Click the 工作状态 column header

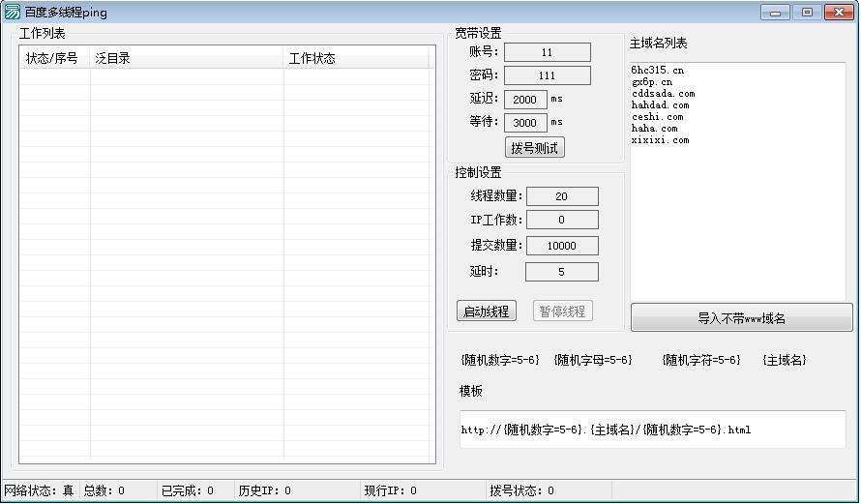pos(356,58)
